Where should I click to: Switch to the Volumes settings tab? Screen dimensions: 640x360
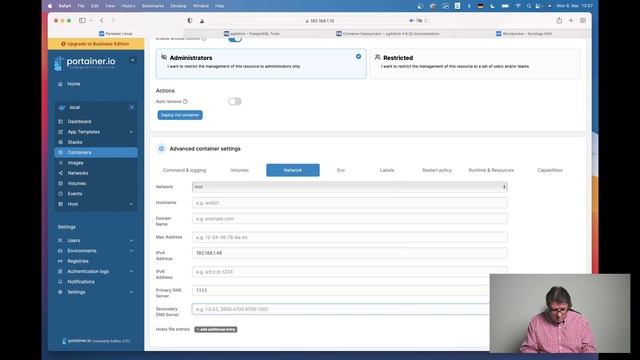pos(240,170)
